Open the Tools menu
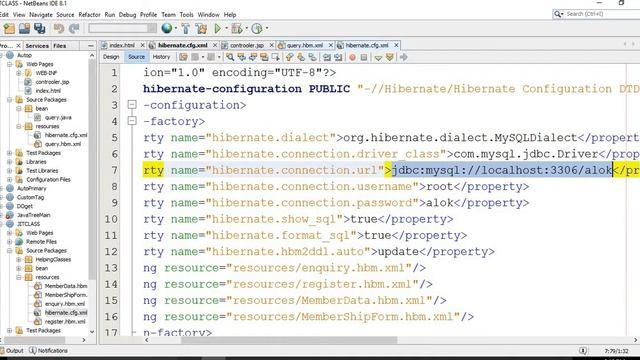Viewport: 640px width, 360px height. click(187, 15)
